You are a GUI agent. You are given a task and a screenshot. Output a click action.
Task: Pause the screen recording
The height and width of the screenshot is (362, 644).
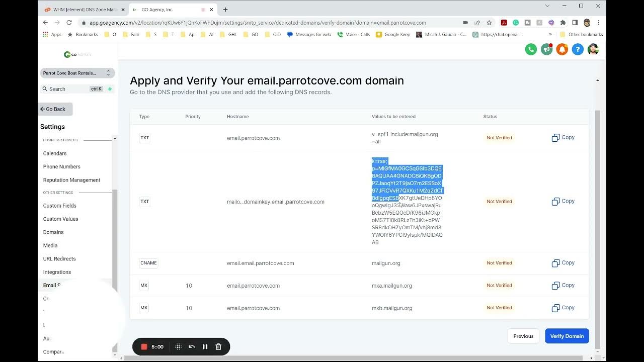tap(205, 347)
